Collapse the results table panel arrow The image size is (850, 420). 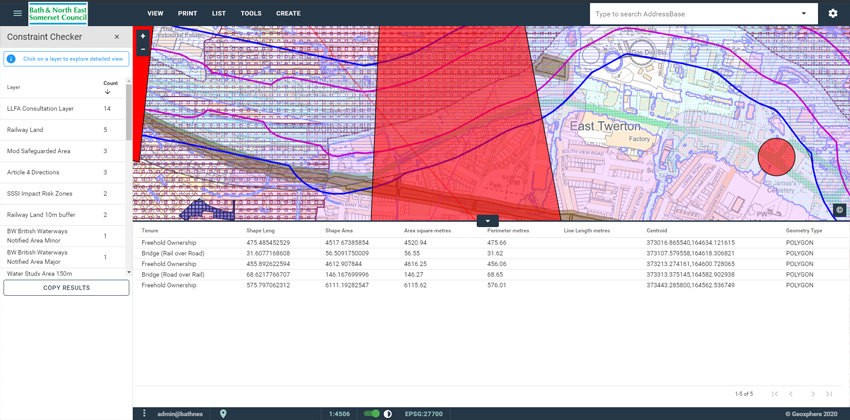488,221
